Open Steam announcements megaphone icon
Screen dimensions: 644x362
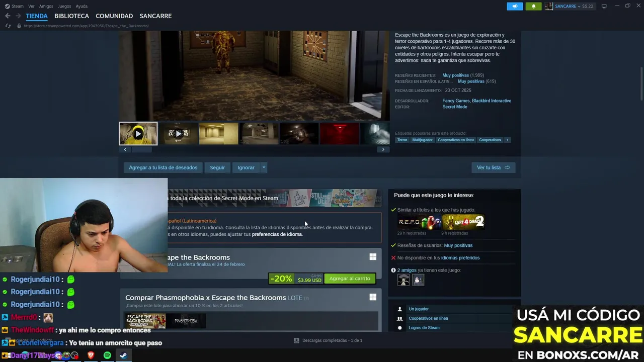click(x=515, y=6)
